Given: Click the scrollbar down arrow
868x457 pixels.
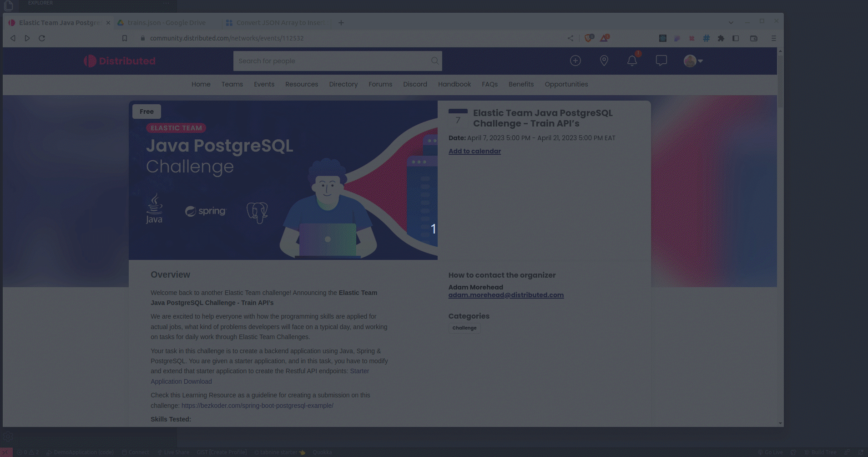Looking at the screenshot, I should pos(780,423).
